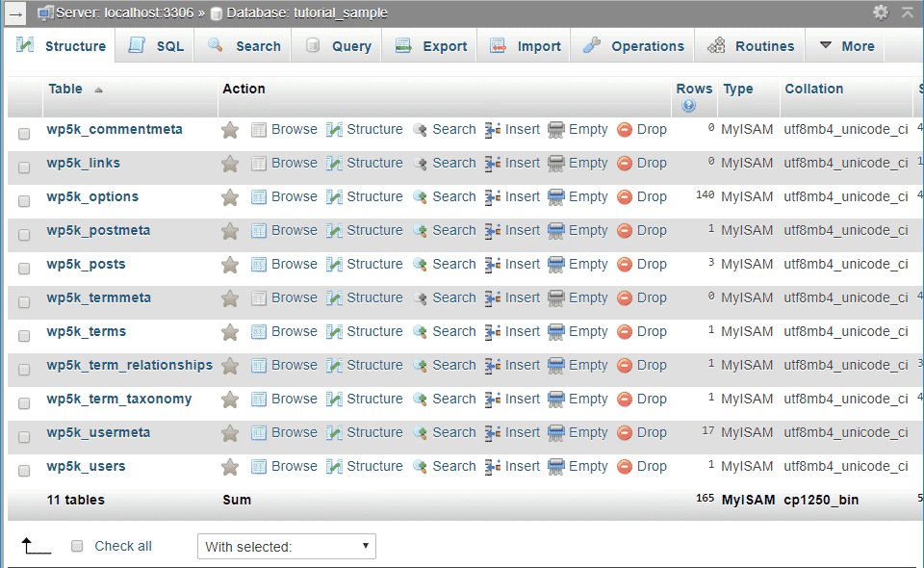Tick the wp5k_postmeta checkbox

point(24,235)
